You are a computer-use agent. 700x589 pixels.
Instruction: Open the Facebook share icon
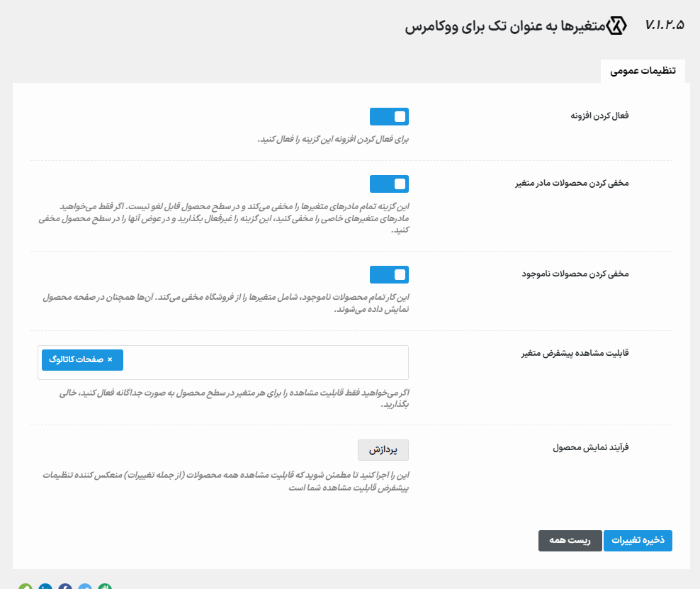point(65,587)
